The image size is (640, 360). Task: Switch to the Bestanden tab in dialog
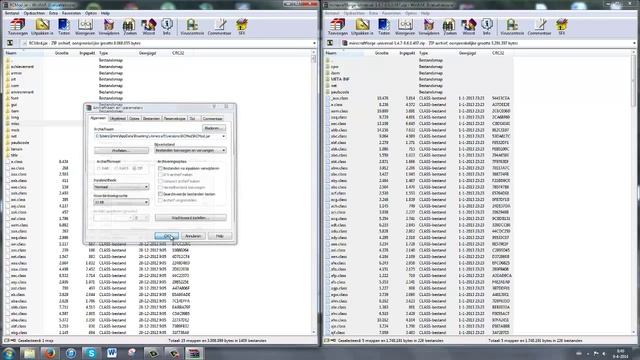[x=151, y=118]
